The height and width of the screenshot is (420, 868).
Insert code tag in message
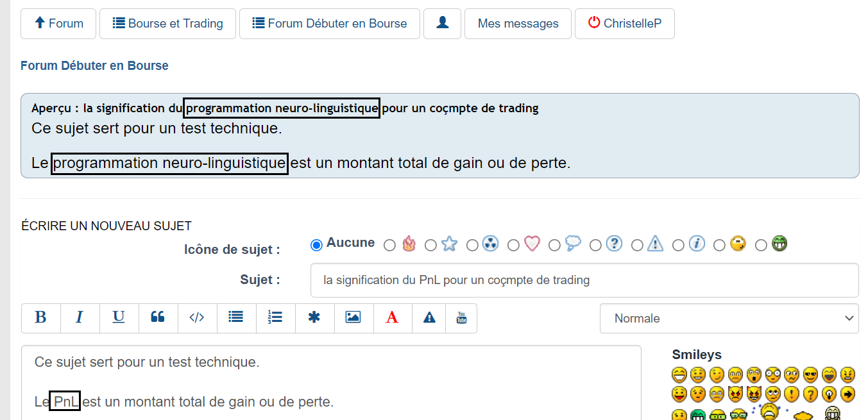197,318
